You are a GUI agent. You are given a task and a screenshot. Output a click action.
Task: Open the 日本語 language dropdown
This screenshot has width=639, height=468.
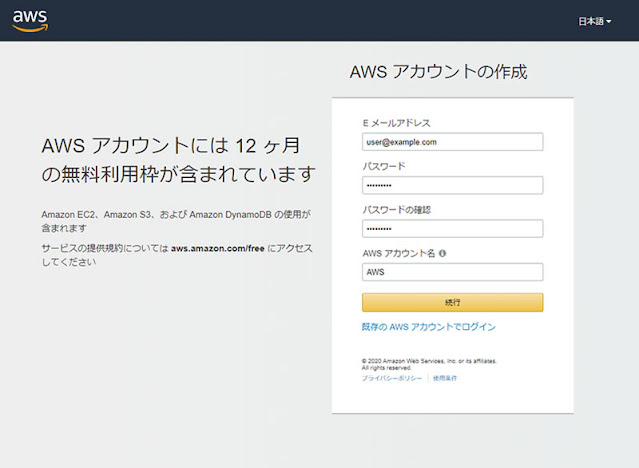tap(595, 21)
